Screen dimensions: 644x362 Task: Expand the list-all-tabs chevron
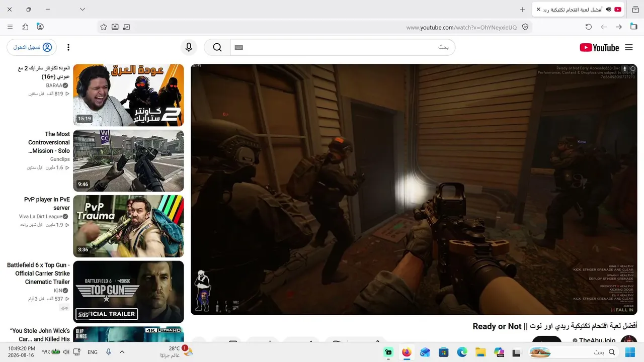click(x=83, y=10)
